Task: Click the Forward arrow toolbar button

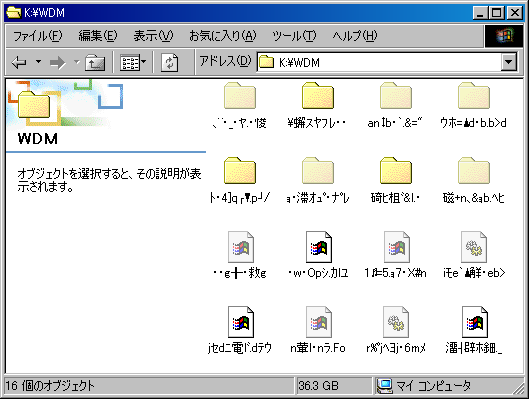Action: pos(57,62)
